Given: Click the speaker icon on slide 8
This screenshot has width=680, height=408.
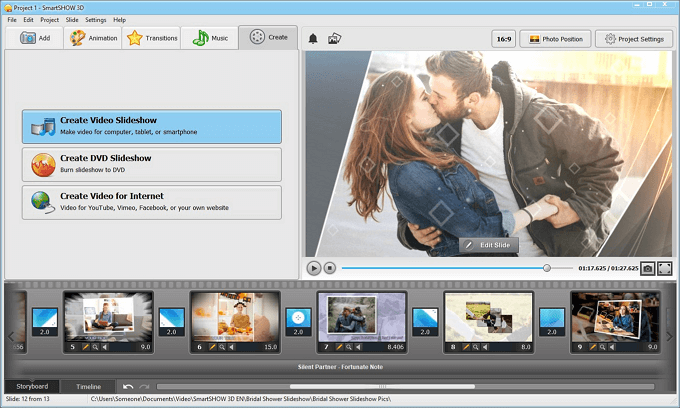Looking at the screenshot, I should 484,347.
